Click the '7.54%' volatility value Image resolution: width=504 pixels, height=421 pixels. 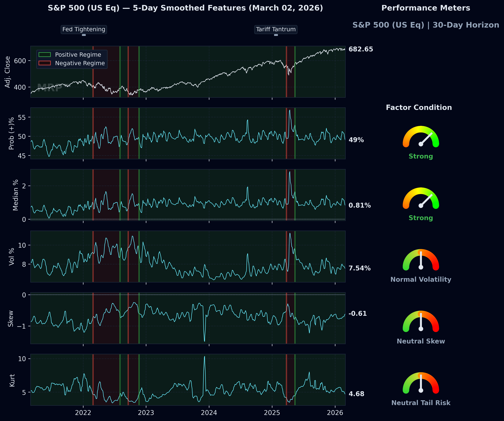click(x=360, y=268)
